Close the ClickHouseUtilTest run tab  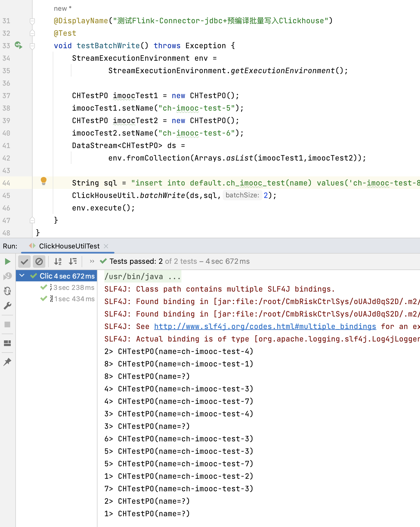(106, 246)
